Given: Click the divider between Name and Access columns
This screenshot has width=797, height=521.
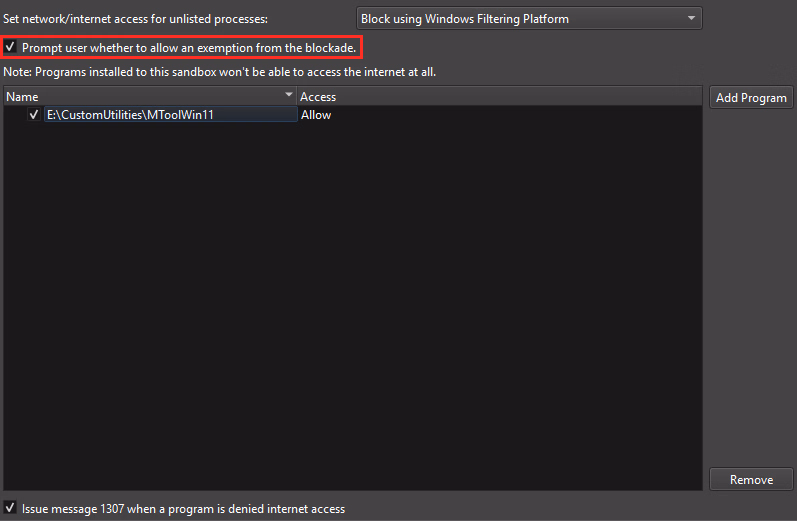Looking at the screenshot, I should point(297,97).
